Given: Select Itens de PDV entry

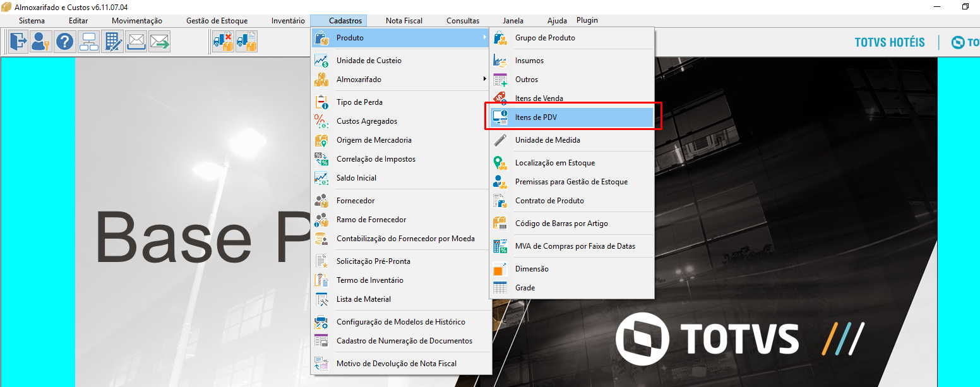Looking at the screenshot, I should [572, 117].
